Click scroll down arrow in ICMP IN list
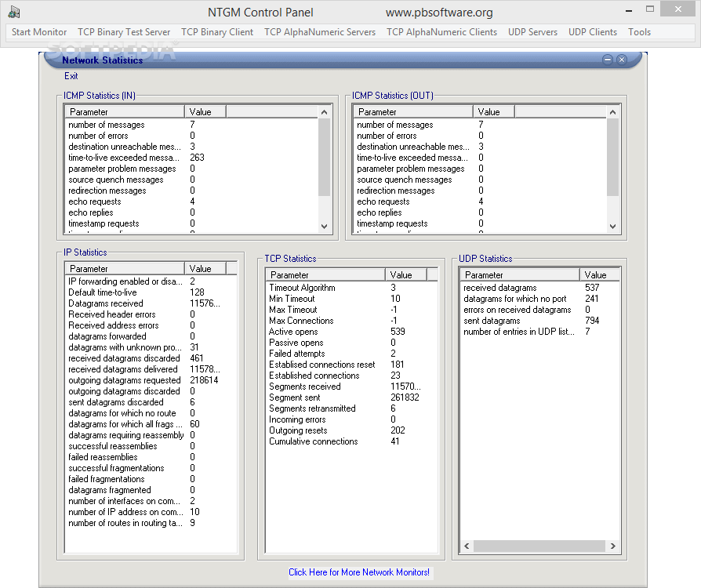 coord(324,227)
